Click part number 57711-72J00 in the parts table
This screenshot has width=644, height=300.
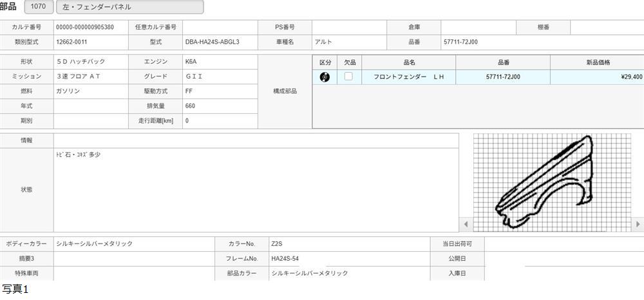coord(503,77)
